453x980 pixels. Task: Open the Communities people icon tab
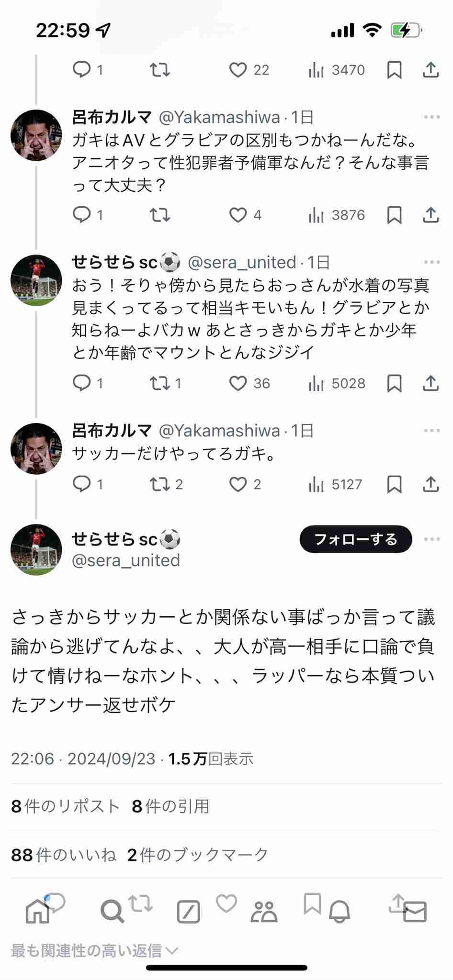[x=264, y=912]
